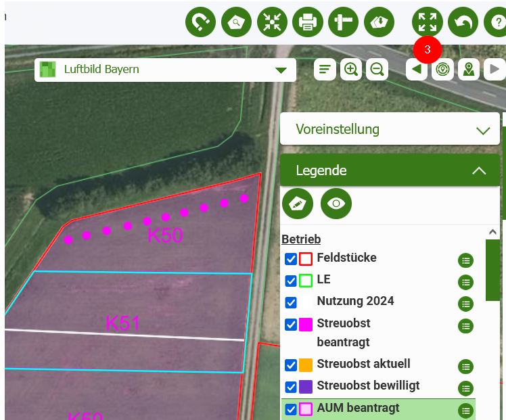This screenshot has width=506, height=420.
Task: Print the current map view
Action: 308,22
